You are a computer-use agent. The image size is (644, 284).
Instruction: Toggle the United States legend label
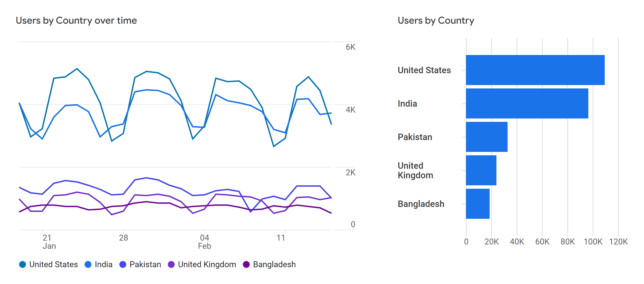click(54, 264)
